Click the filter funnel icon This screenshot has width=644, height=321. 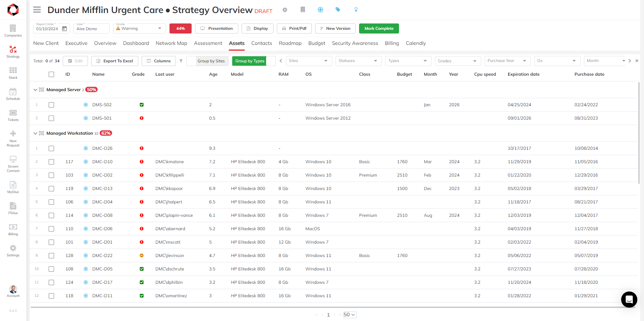pos(181,61)
